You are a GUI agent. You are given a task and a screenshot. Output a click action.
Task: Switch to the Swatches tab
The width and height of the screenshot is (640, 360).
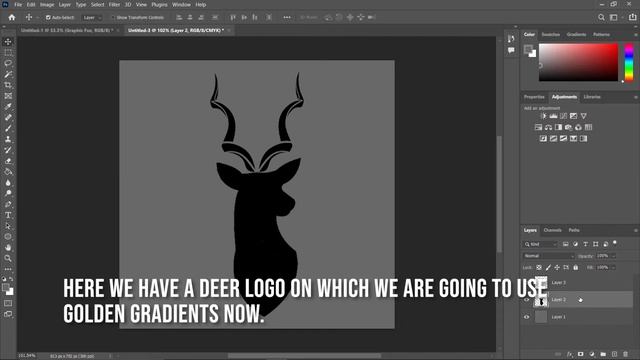pos(551,35)
